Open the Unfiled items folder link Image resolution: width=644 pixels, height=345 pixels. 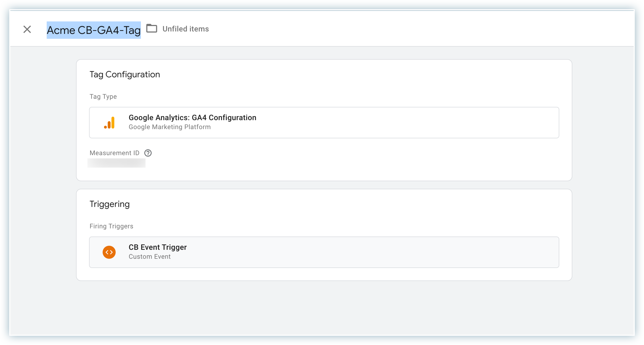(x=185, y=29)
